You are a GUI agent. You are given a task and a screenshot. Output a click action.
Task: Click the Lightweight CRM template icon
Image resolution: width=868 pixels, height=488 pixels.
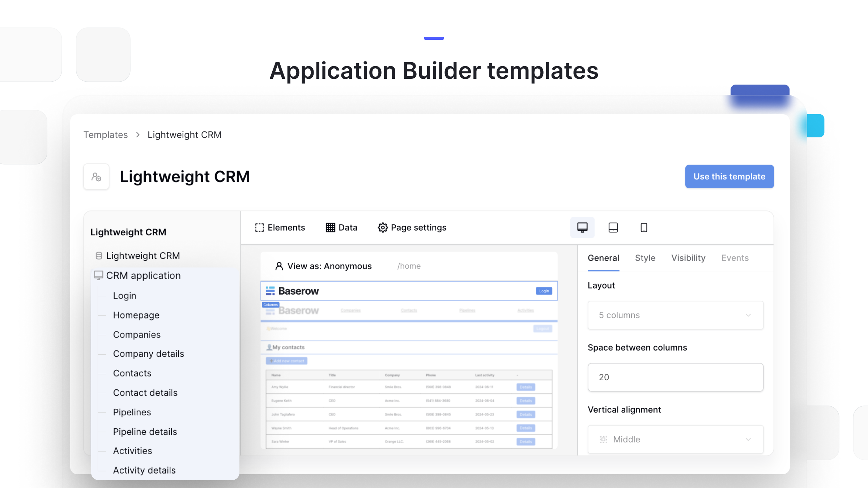click(x=96, y=176)
